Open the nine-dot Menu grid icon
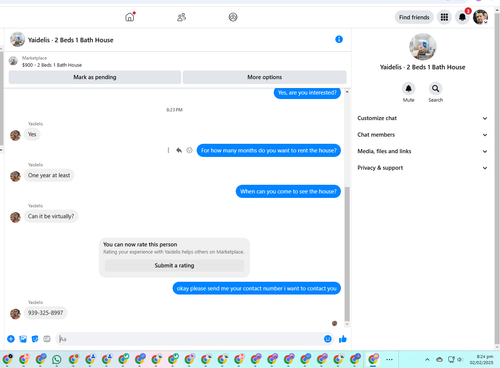Screen dimensions: 500x368 coord(444,17)
